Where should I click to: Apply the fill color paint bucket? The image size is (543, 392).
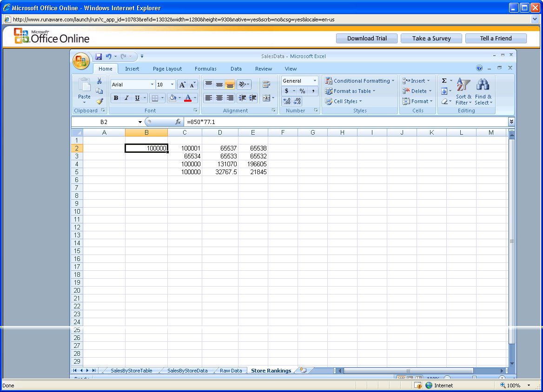pos(172,98)
